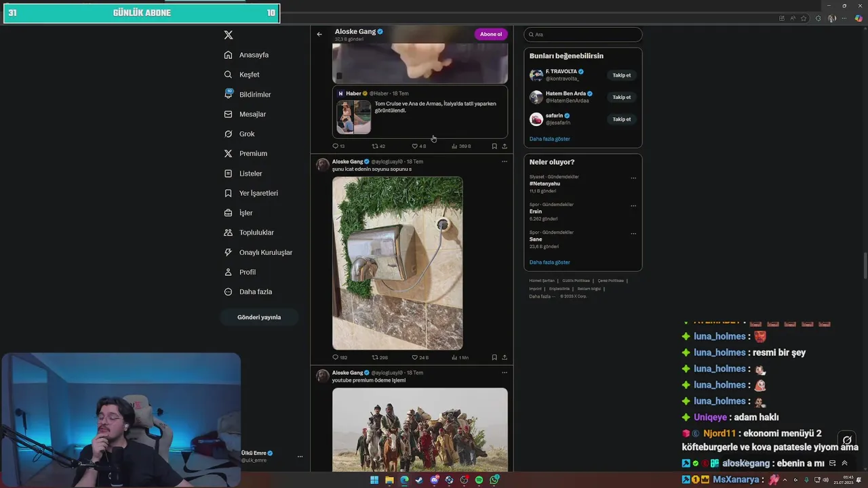This screenshot has width=868, height=488.
Task: Reply to the Tom Cruise quote post
Action: (x=338, y=146)
